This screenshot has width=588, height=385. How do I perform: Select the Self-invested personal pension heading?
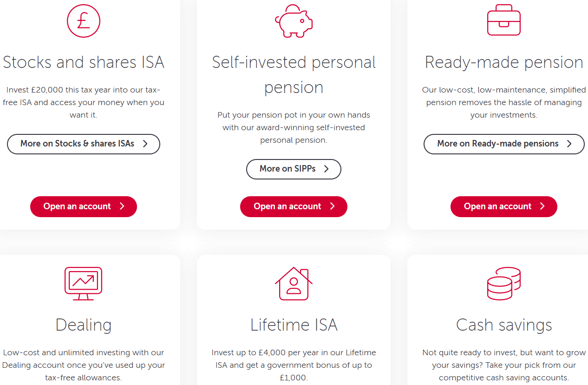click(294, 75)
